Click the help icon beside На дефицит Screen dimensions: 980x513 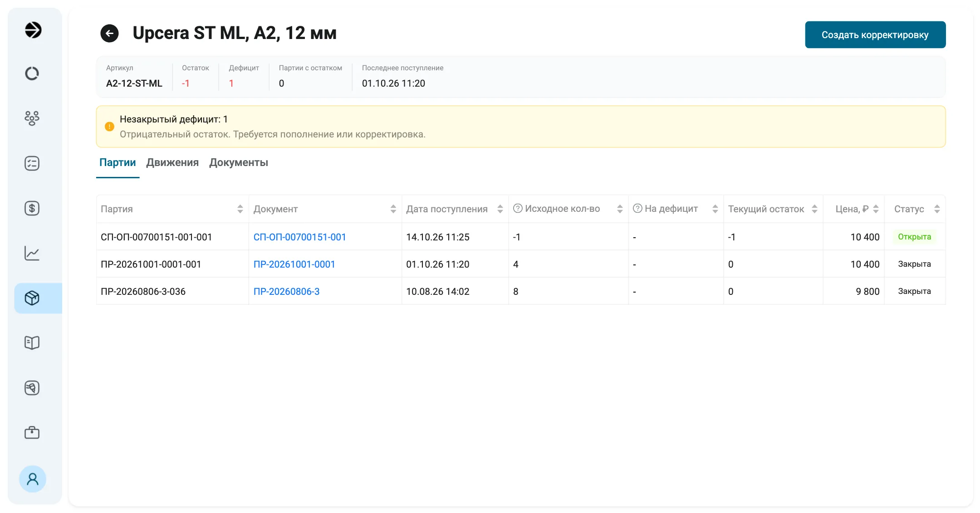[637, 208]
